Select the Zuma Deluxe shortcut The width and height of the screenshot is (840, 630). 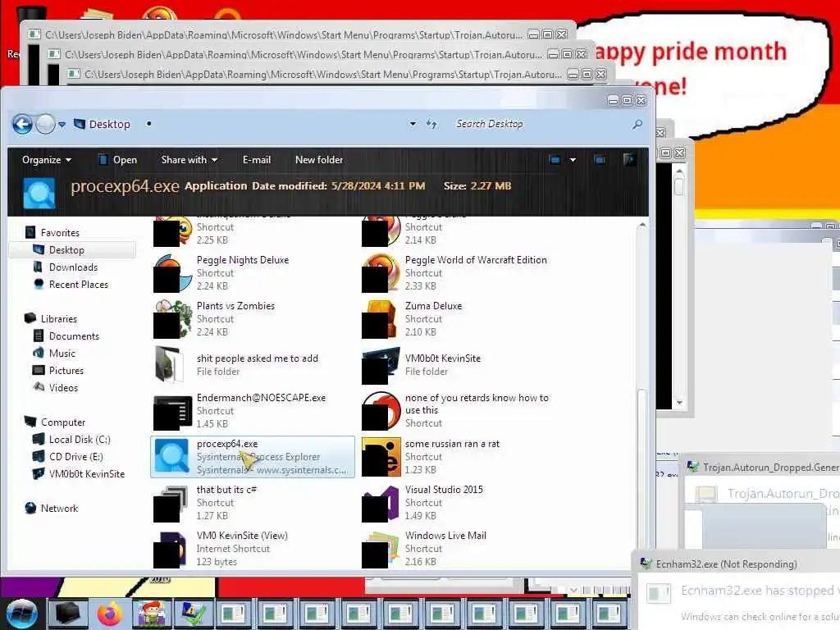click(461, 318)
